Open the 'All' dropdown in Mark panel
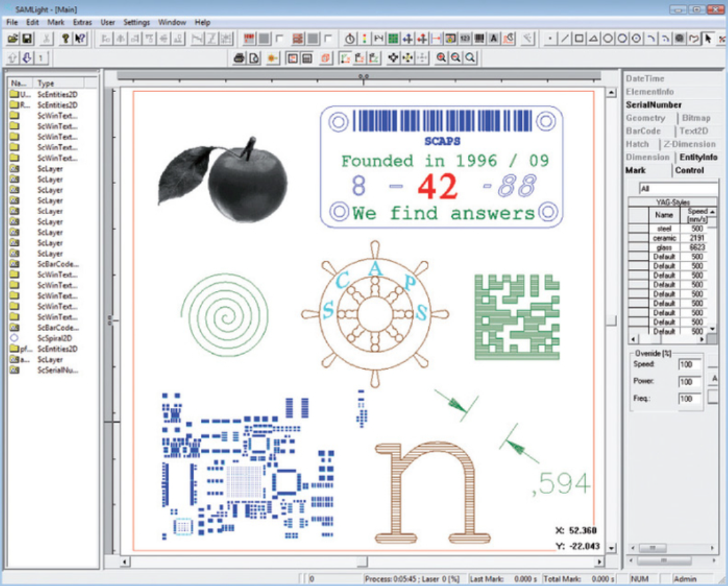Image resolution: width=728 pixels, height=586 pixels. pyautogui.click(x=678, y=188)
